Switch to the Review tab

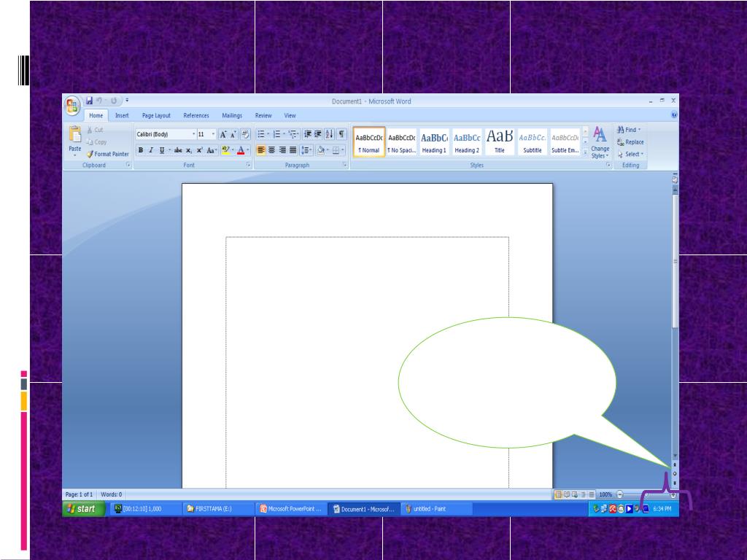[263, 116]
